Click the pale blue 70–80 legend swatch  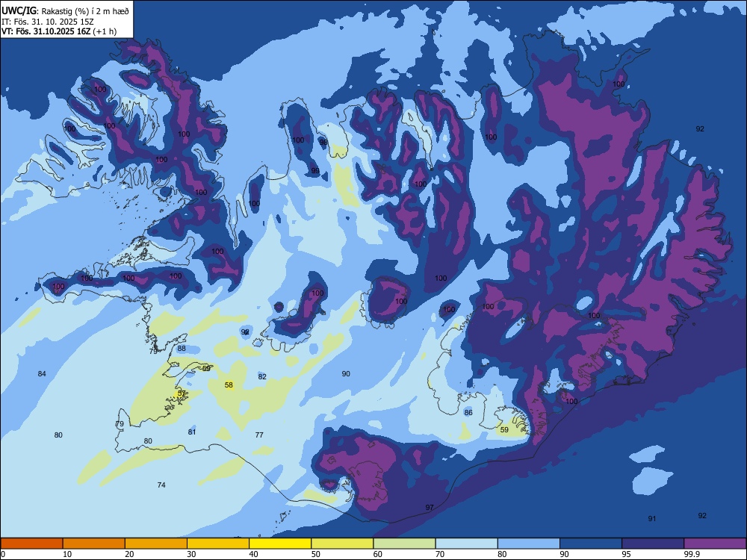467,544
